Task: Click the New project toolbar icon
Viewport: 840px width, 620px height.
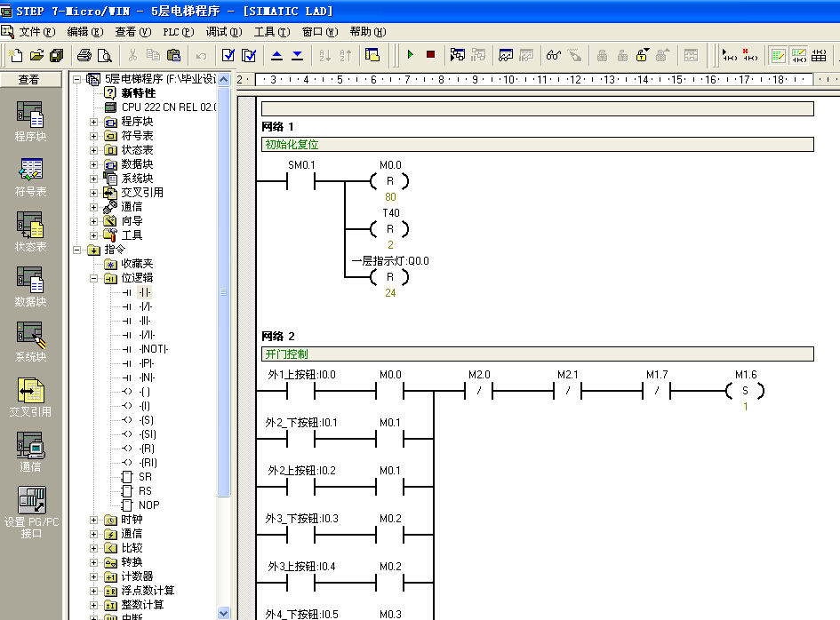Action: [x=16, y=55]
